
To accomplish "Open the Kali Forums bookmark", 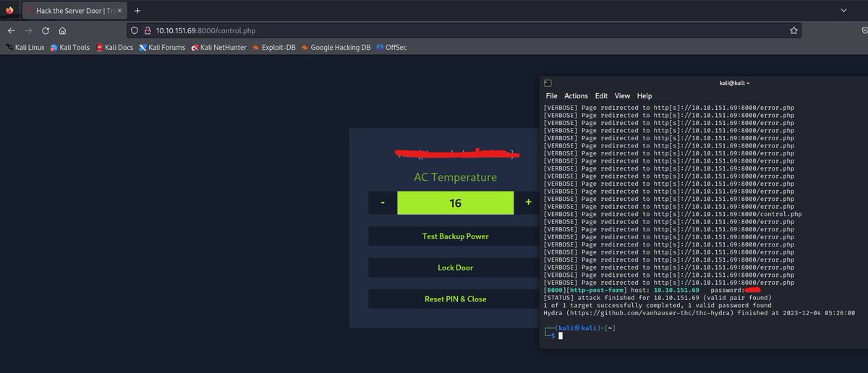I will [162, 48].
